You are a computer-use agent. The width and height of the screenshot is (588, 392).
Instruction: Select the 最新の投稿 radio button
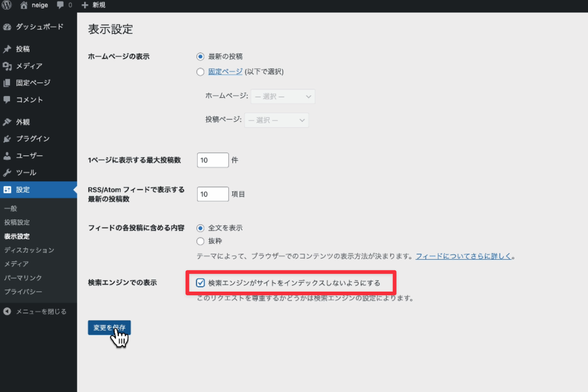(x=200, y=57)
